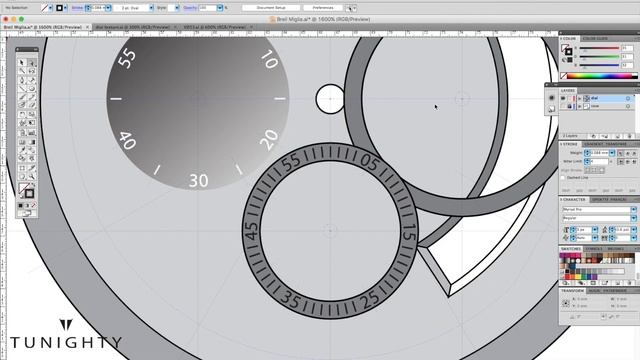Open the font family dropdown Myriad Pro

634,209
